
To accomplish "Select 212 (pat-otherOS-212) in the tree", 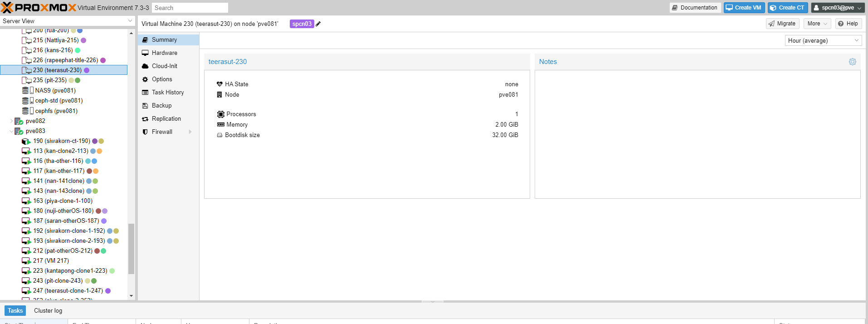I will point(63,251).
